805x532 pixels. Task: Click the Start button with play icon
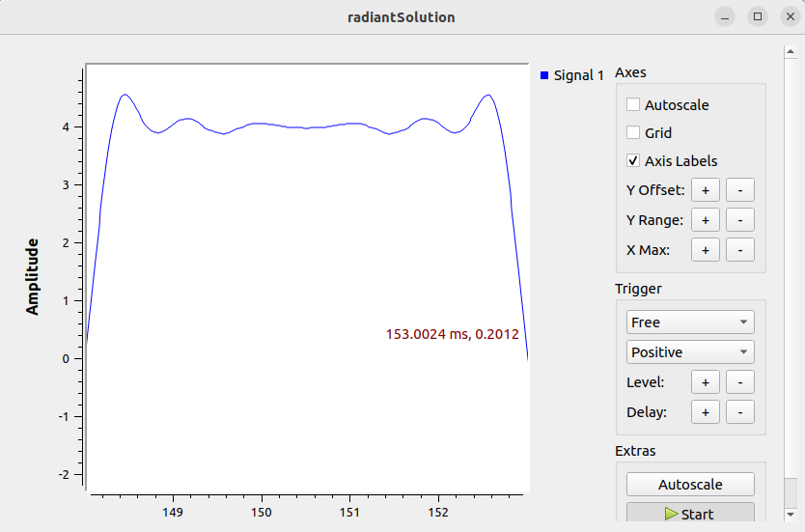tap(690, 514)
